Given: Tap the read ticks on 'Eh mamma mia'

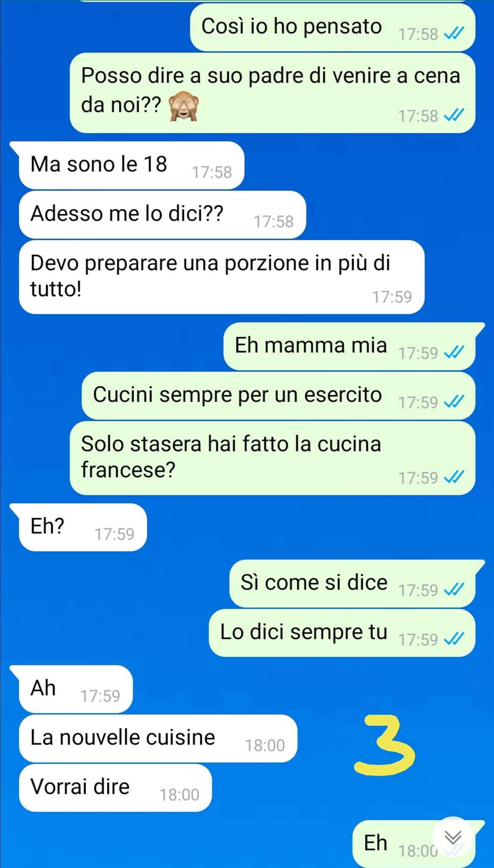Looking at the screenshot, I should 454,352.
